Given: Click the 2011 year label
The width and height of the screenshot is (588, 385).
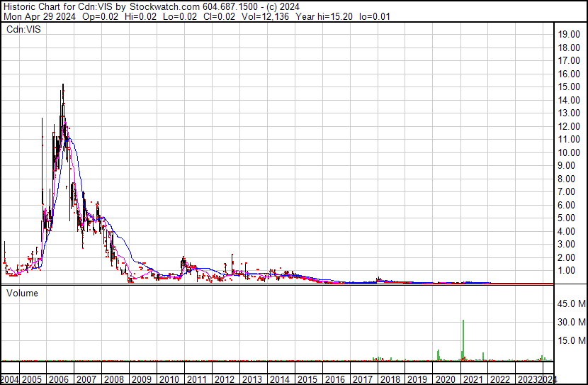Looking at the screenshot, I should (197, 379).
